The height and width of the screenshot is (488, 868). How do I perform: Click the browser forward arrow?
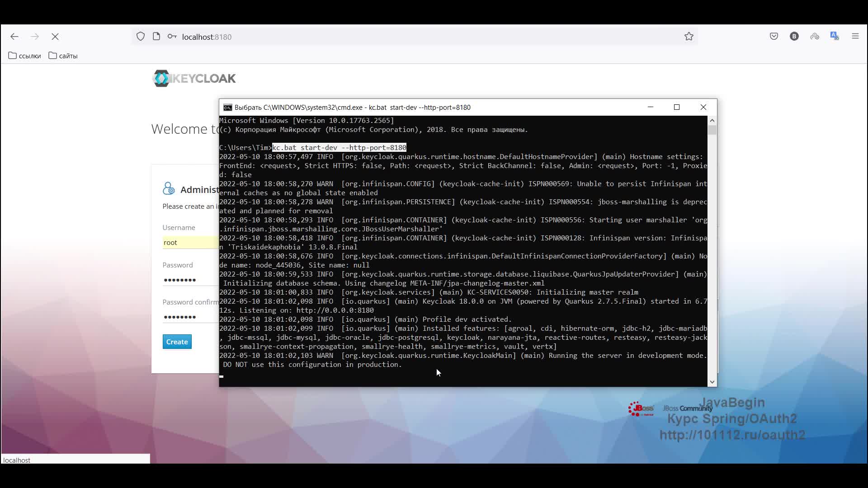click(35, 37)
